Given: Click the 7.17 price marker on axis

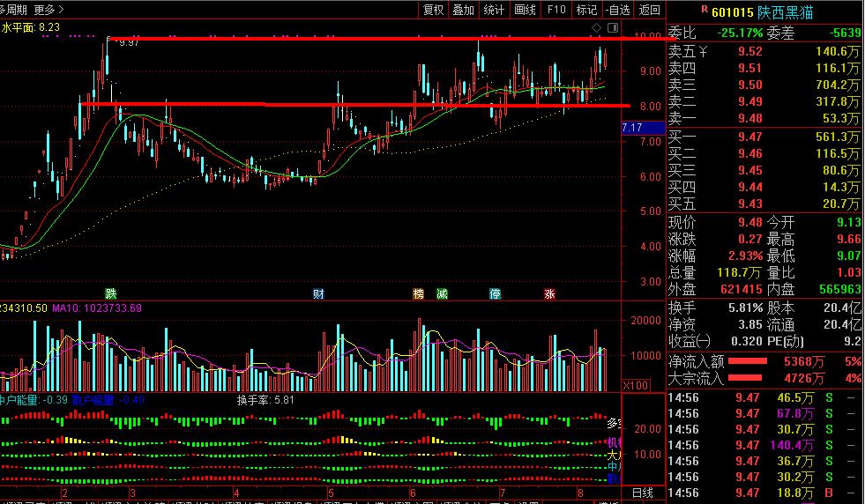Looking at the screenshot, I should coord(643,128).
